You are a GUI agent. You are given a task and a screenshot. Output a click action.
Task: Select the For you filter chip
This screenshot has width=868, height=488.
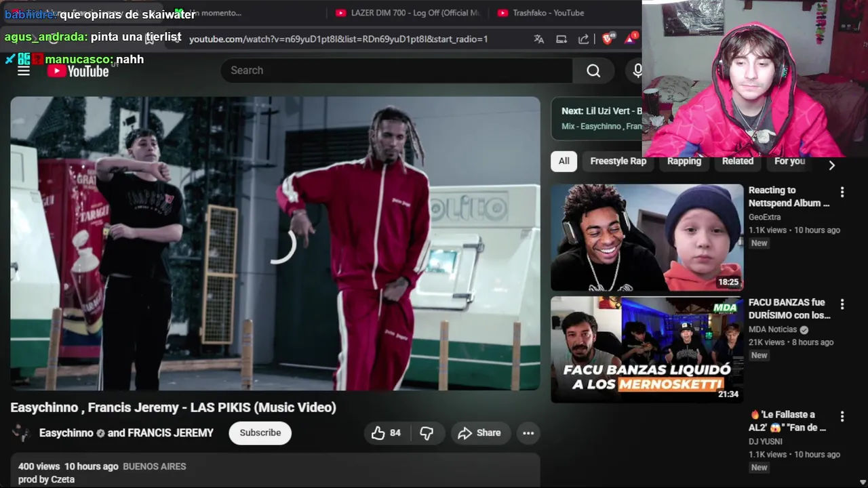790,161
